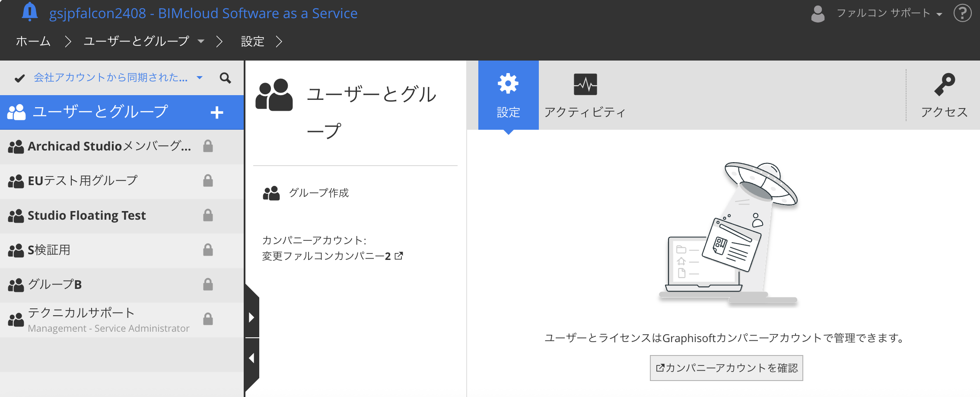Expand the ユーザーとグループ breadcrumb dropdown arrow
980x397 pixels.
click(201, 42)
